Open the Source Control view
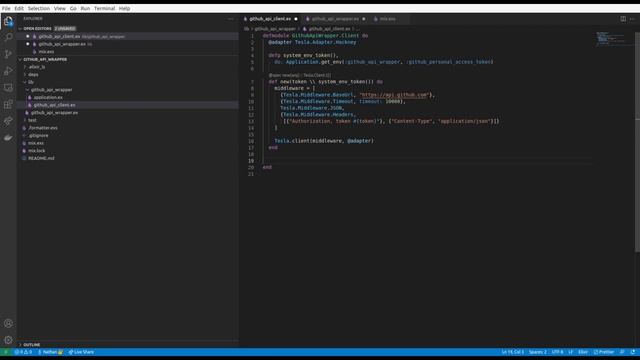 coord(8,54)
